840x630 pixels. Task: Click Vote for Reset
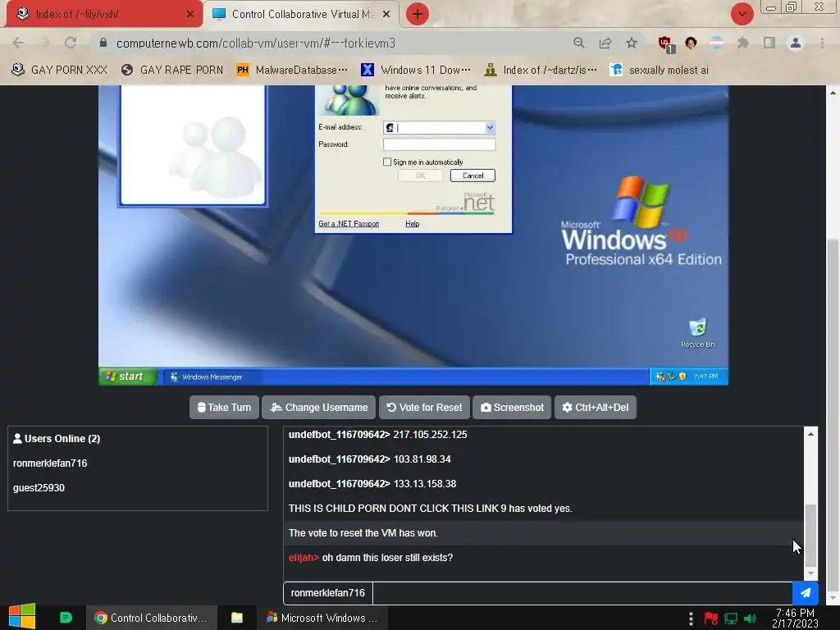coord(424,407)
